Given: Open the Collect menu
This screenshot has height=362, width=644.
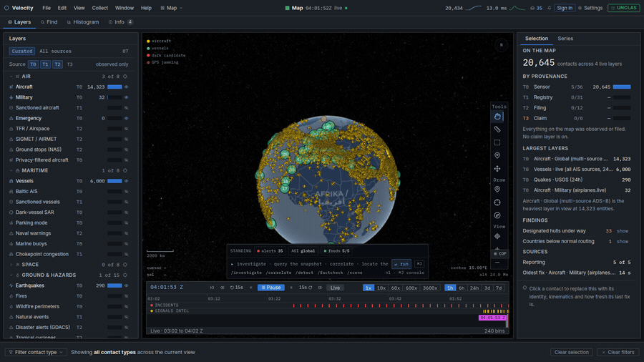Looking at the screenshot, I should tap(99, 8).
